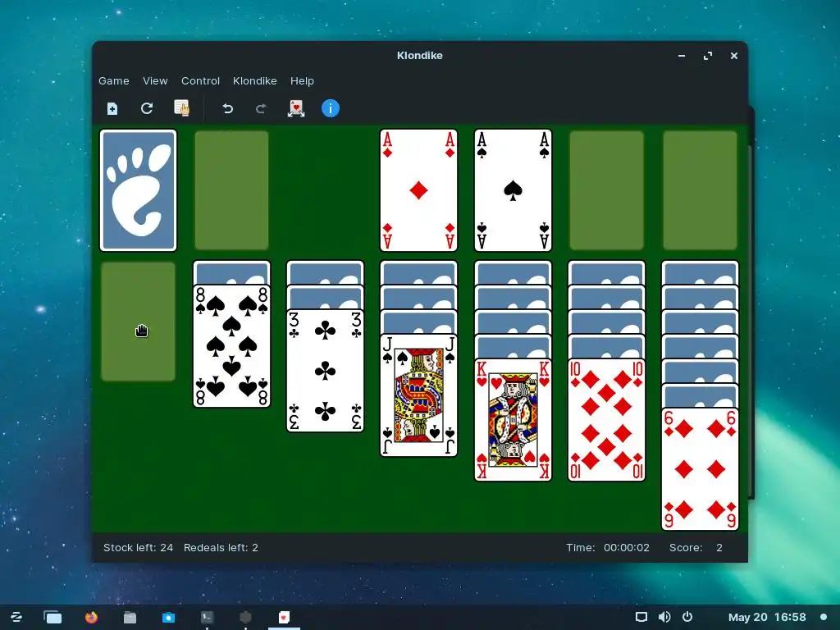Redo the undone move
840x630 pixels.
click(x=261, y=109)
